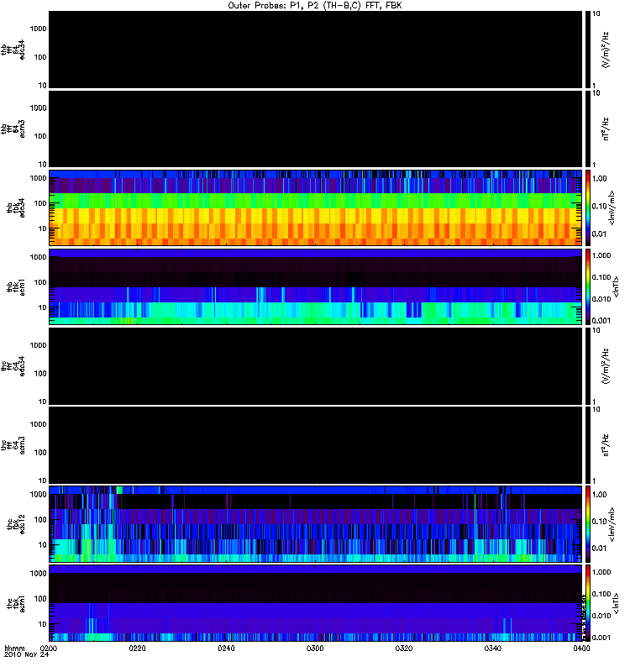
Task: Click the 0240 time axis label
Action: click(226, 648)
